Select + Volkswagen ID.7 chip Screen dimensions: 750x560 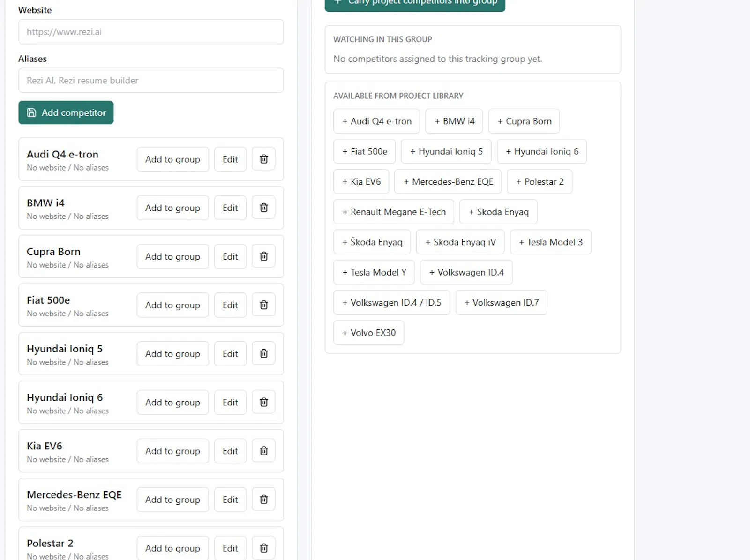click(501, 303)
